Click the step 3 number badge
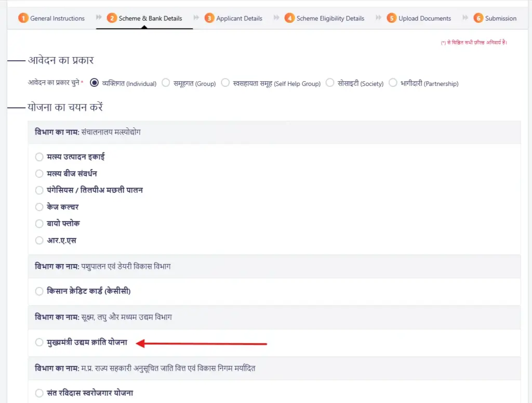 coord(209,18)
